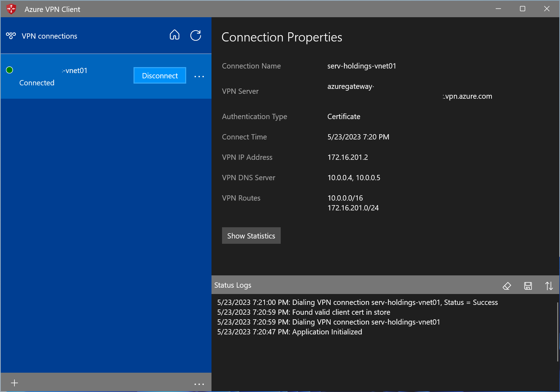Screen dimensions: 560x392
Task: Click the VPN DNS Server label
Action: pyautogui.click(x=249, y=178)
